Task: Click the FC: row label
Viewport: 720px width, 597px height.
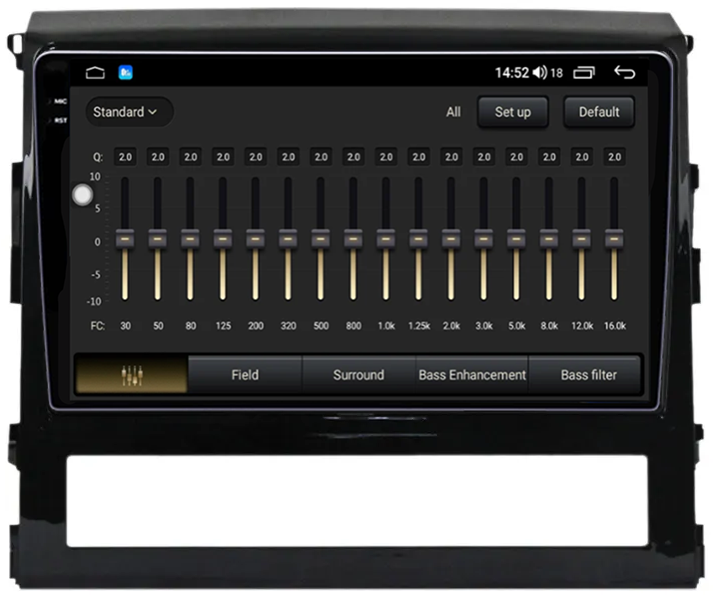Action: click(x=97, y=326)
